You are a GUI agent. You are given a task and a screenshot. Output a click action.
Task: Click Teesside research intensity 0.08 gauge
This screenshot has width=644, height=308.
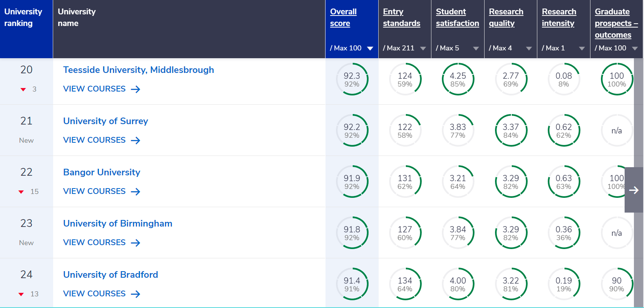[x=564, y=79]
